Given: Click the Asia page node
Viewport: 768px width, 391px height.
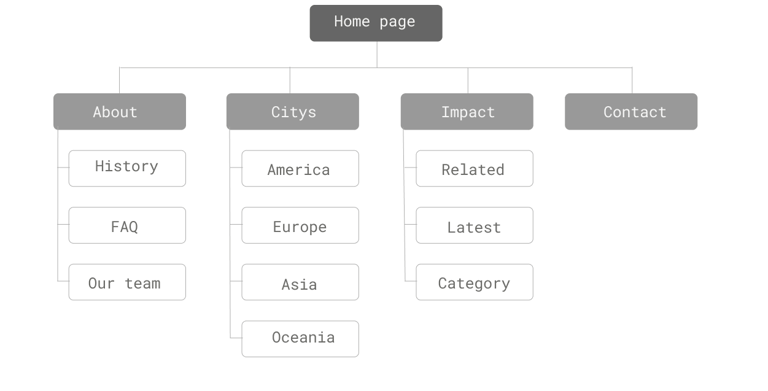Looking at the screenshot, I should tap(300, 282).
